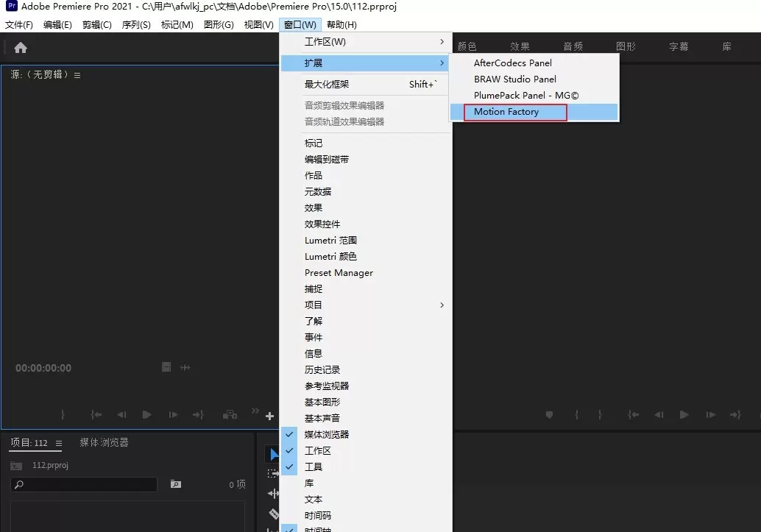Screen dimensions: 761x532
Task: Click the find-in-bin folder search icon
Action: (176, 484)
